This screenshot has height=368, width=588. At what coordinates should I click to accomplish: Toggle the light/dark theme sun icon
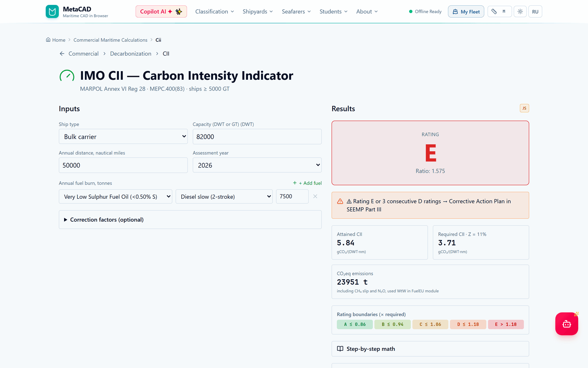520,11
